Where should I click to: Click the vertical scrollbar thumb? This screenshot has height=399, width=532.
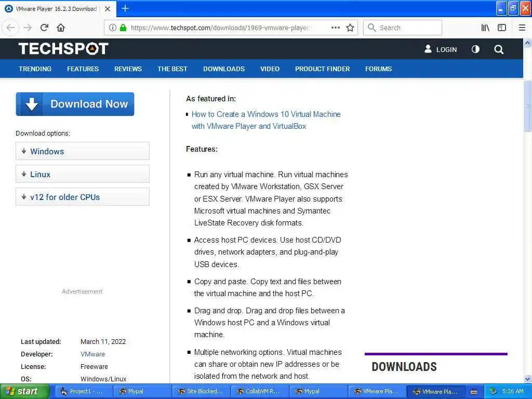pos(527,105)
